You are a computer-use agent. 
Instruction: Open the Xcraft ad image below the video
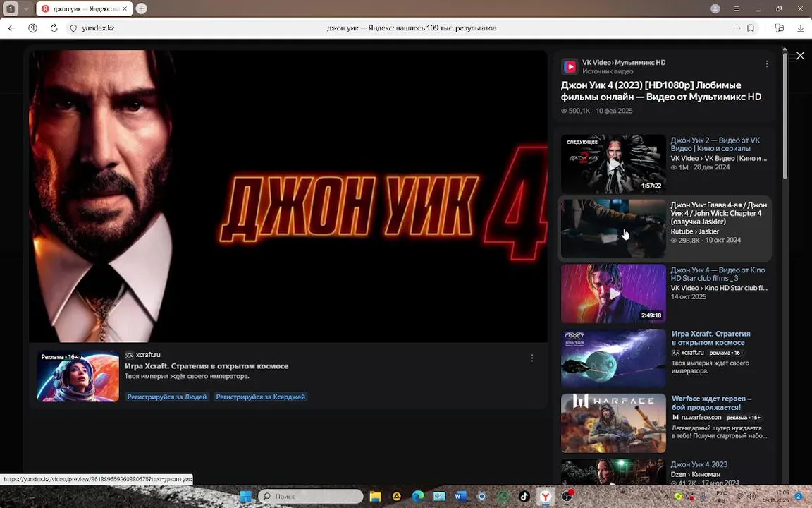pyautogui.click(x=78, y=376)
